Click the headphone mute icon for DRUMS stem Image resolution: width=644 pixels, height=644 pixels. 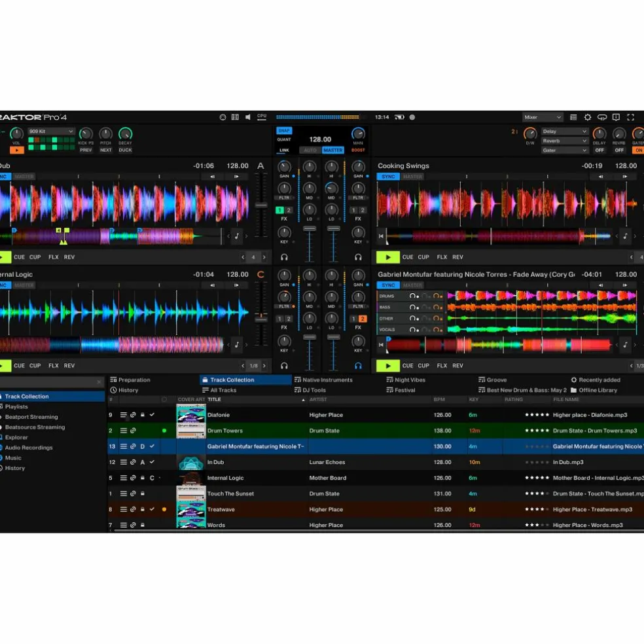pyautogui.click(x=414, y=296)
